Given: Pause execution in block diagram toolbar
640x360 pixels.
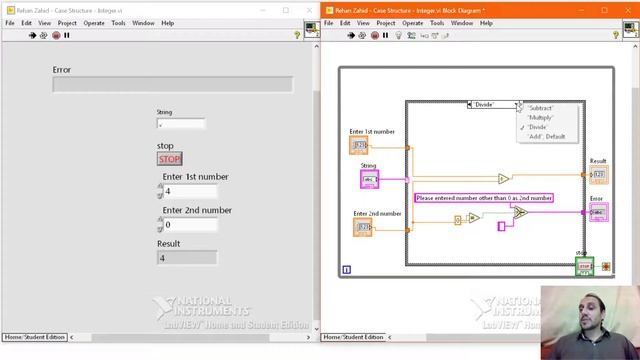Looking at the screenshot, I should click(x=385, y=36).
